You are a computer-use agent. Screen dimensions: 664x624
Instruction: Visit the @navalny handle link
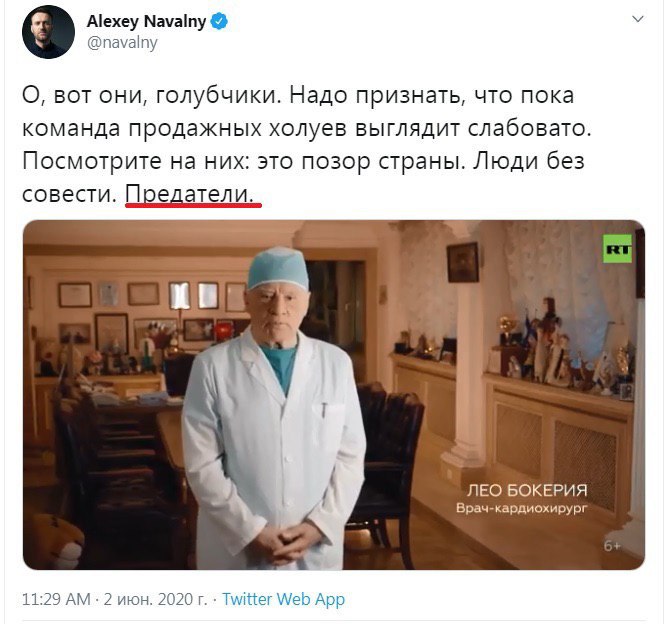pos(122,43)
